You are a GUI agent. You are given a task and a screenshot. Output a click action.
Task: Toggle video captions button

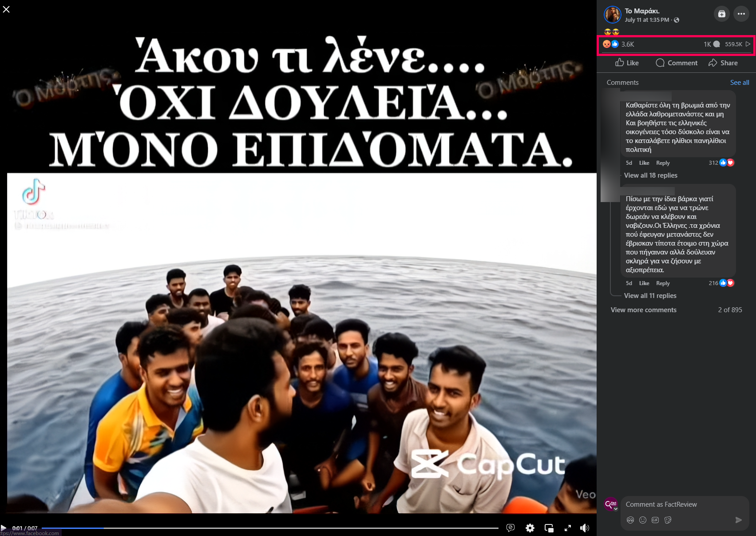point(511,528)
